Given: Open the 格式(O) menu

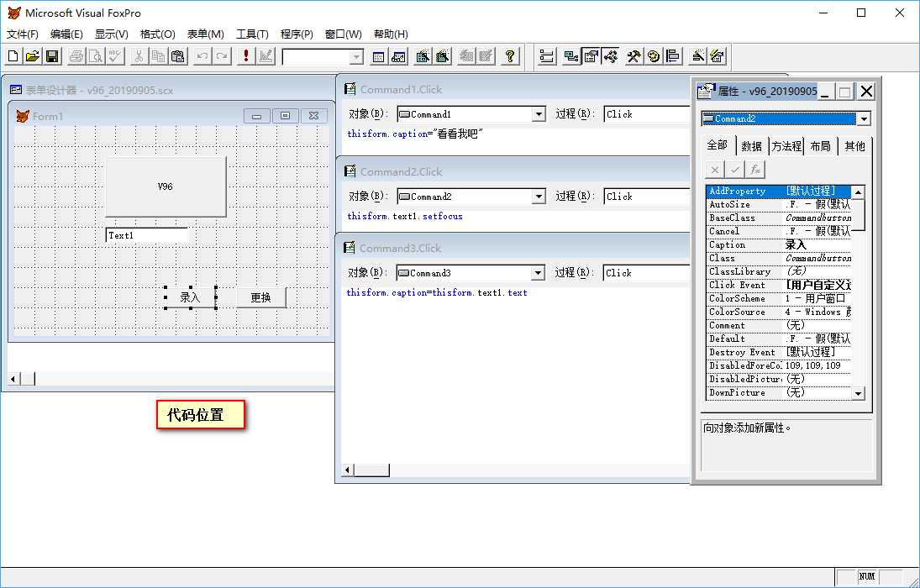Looking at the screenshot, I should [x=157, y=34].
